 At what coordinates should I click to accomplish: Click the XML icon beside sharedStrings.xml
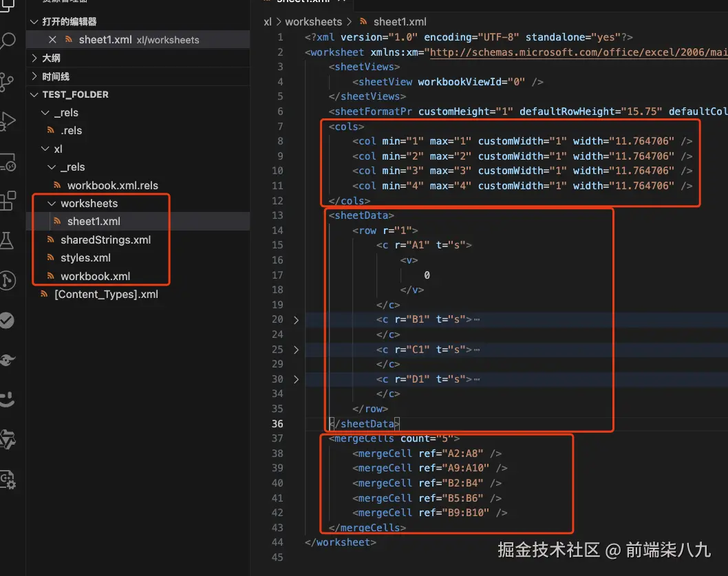(x=51, y=239)
